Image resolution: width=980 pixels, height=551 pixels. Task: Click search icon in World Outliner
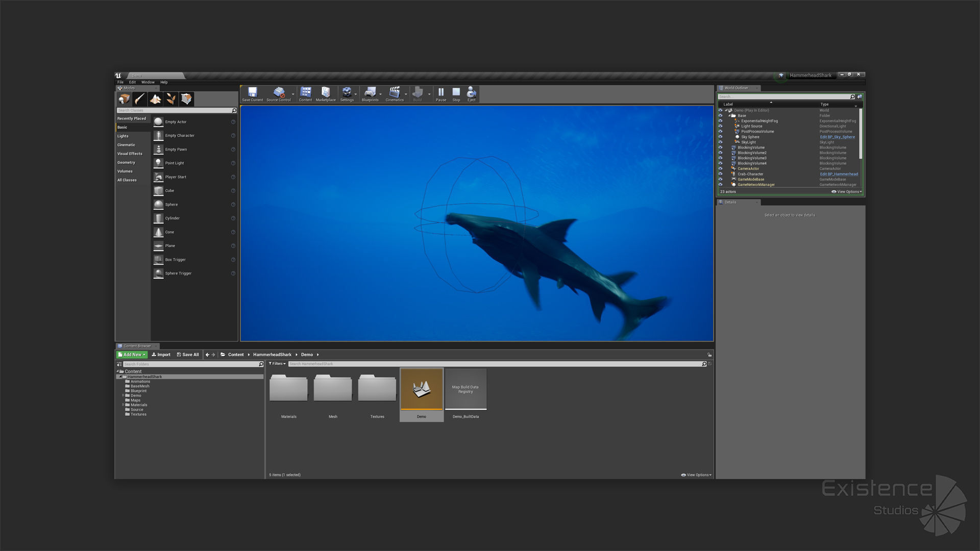click(852, 96)
